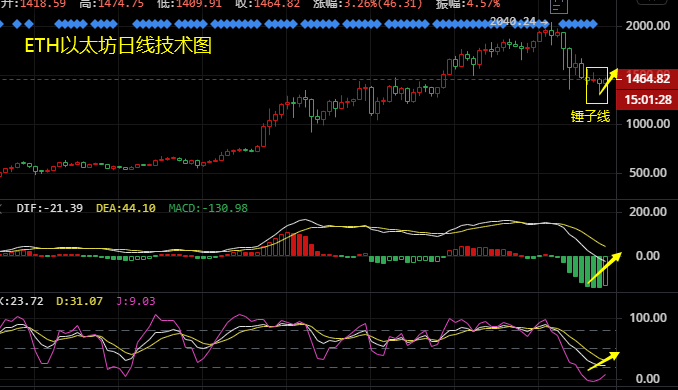This screenshot has width=678, height=390.
Task: Select the DEA:44.10 indicator label
Action: tap(125, 208)
